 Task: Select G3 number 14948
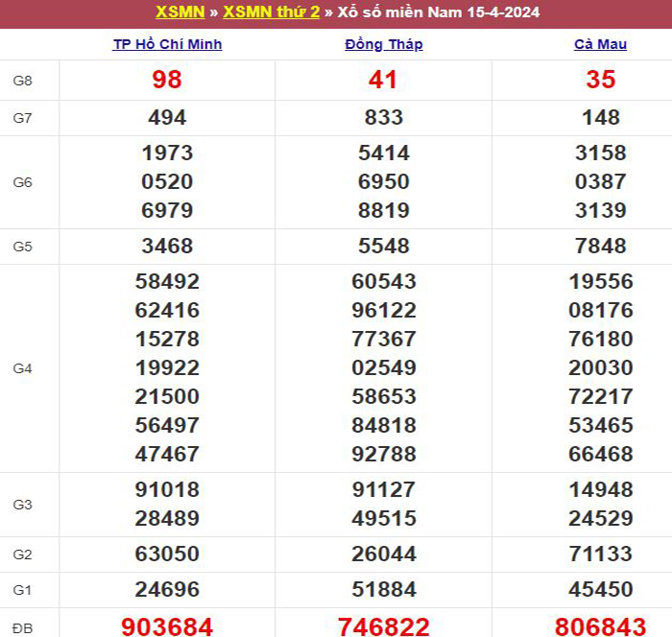click(601, 489)
